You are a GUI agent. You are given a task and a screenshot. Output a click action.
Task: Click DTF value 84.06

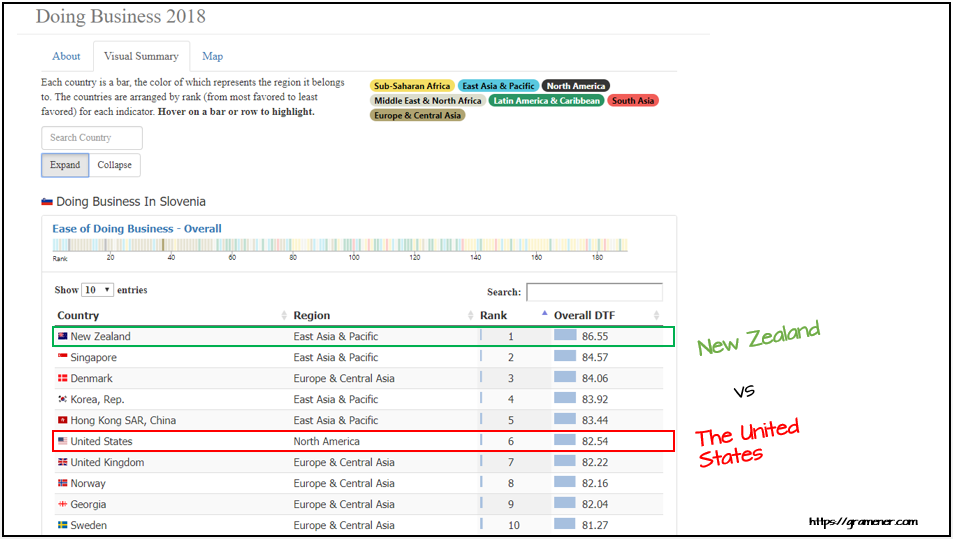594,378
